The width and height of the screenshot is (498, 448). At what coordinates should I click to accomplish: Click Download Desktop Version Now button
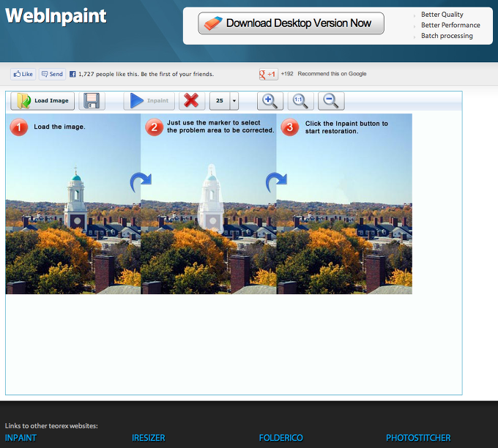[291, 23]
